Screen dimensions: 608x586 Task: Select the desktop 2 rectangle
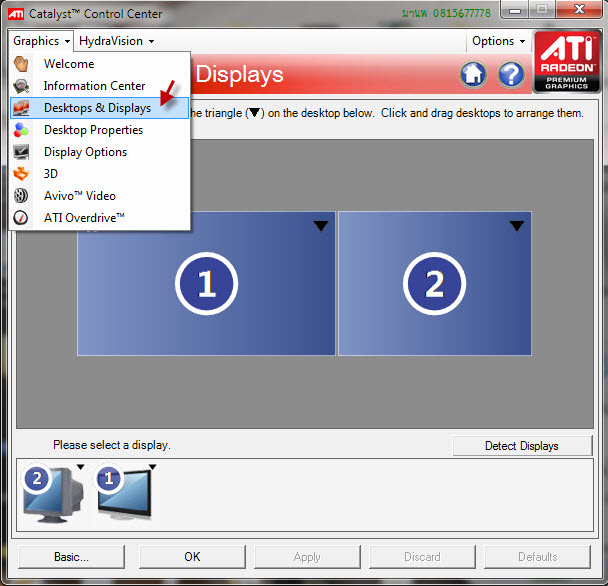tap(435, 283)
